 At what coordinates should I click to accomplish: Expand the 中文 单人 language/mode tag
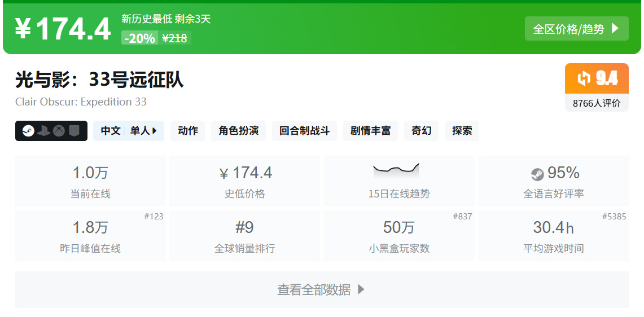pos(129,131)
